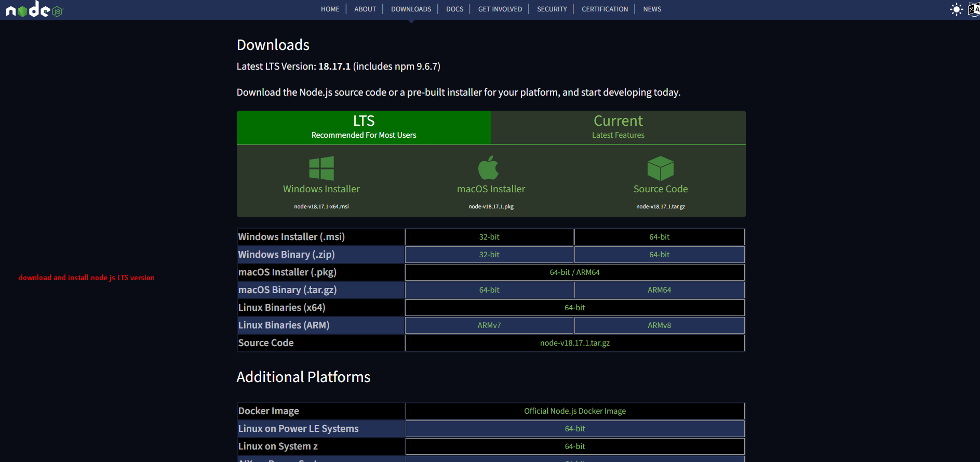980x462 pixels.
Task: Toggle the dark/light theme sun icon
Action: (956, 9)
